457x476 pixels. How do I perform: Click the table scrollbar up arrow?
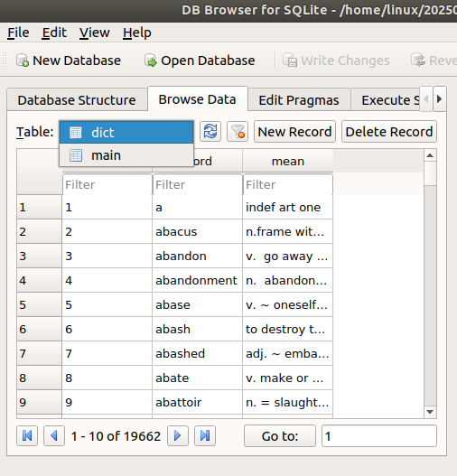tap(430, 155)
